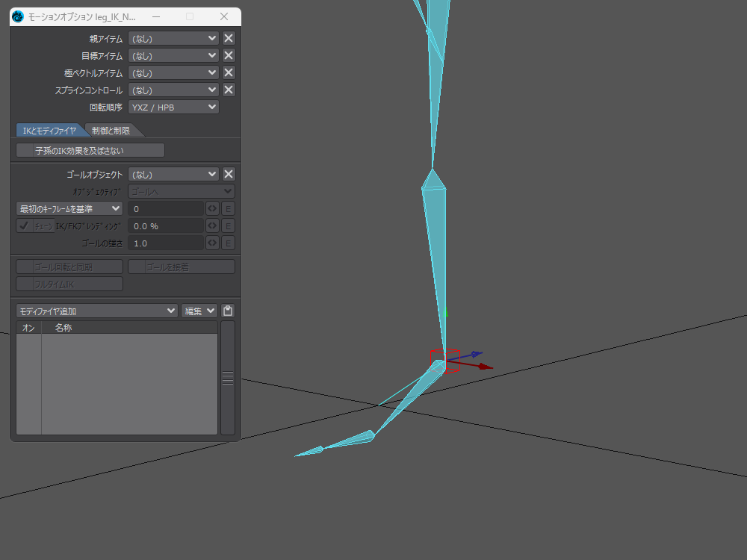Click the blue Z-axis gizmo arrow

(x=475, y=355)
